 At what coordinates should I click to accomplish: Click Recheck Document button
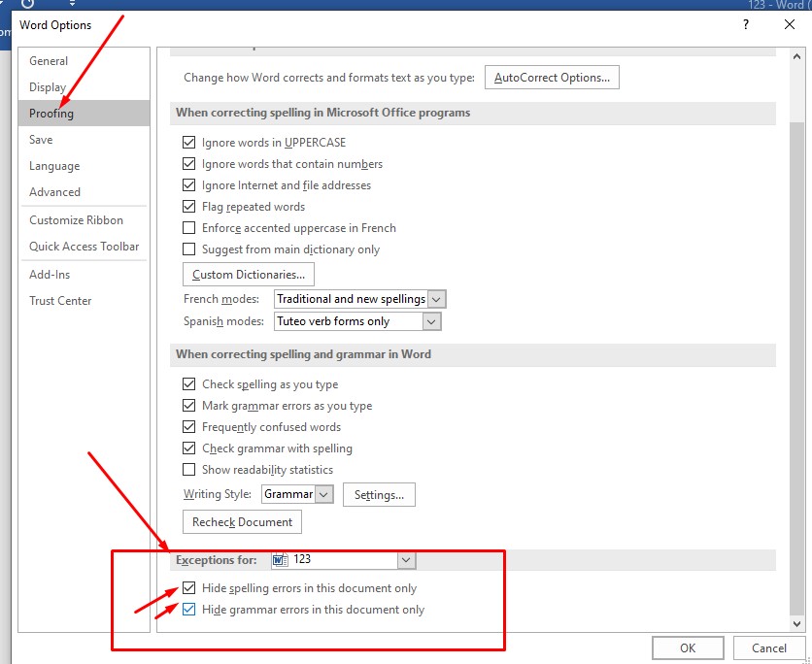point(243,521)
